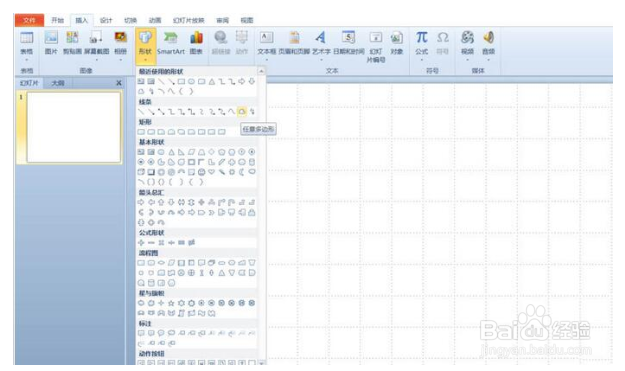
Task: Expand the 相册 photo album dropdown
Action: coord(120,46)
